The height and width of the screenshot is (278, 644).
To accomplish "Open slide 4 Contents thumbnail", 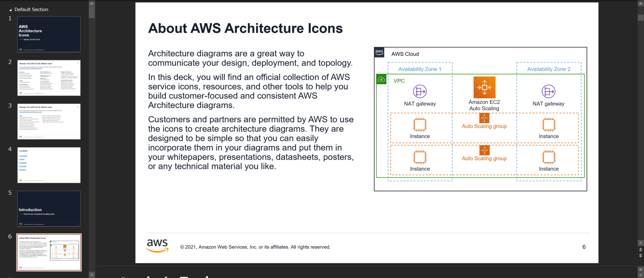I will 49,165.
